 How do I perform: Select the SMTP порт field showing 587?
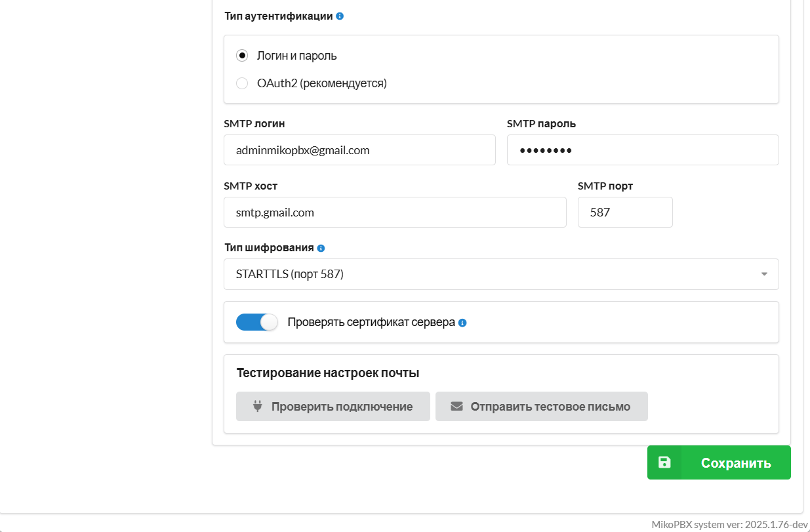625,213
